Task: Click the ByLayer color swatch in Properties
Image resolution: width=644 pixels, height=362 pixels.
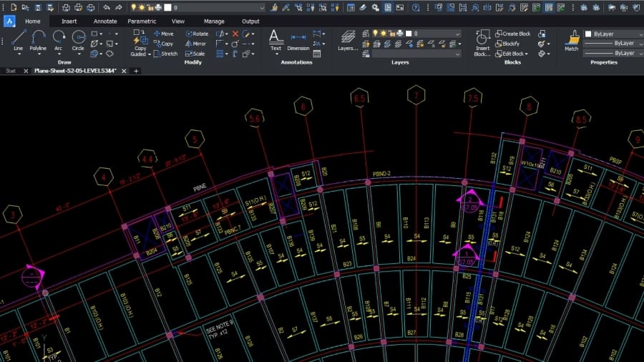Action: [588, 34]
